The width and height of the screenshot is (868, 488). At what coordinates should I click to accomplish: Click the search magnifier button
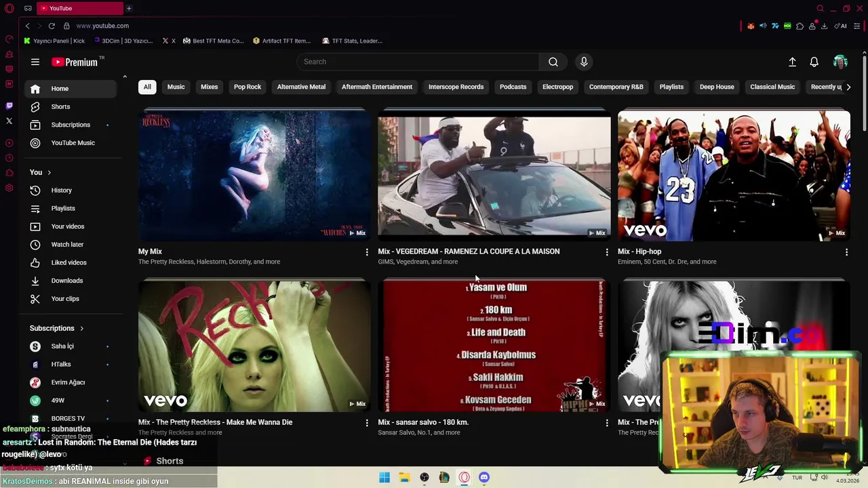[x=553, y=62]
